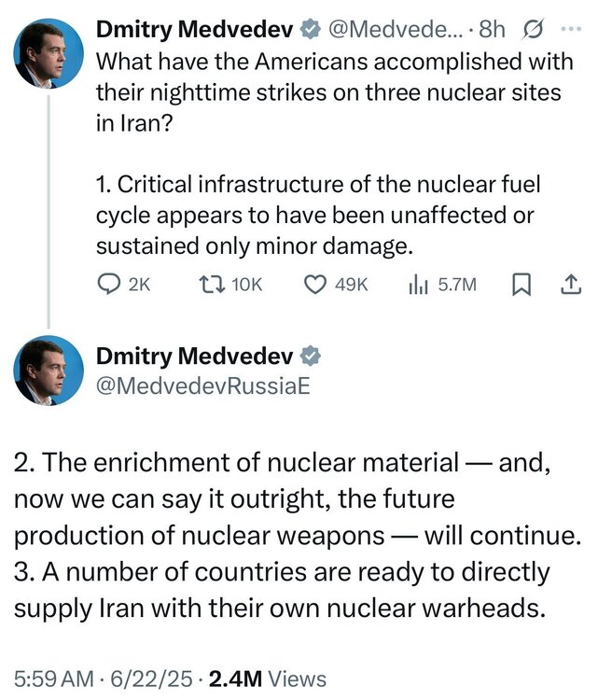
Task: Click the Dmitry Medvedev name on second tweet
Action: pos(193,355)
